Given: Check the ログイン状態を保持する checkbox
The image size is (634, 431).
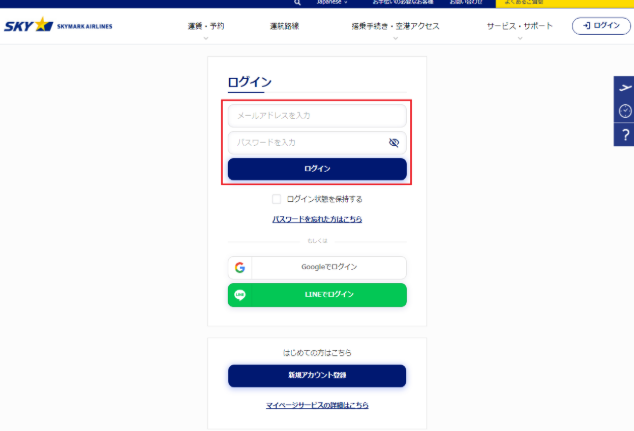Looking at the screenshot, I should tap(277, 199).
